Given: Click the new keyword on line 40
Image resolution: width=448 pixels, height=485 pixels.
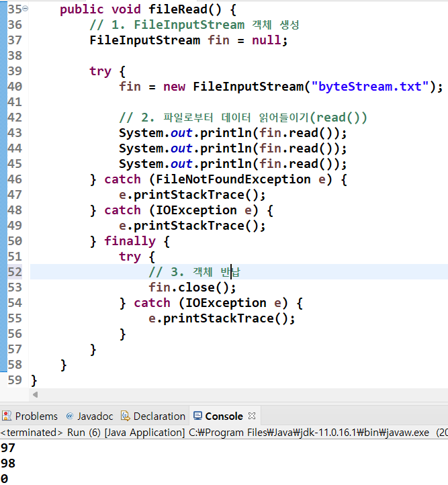Looking at the screenshot, I should click(174, 87).
